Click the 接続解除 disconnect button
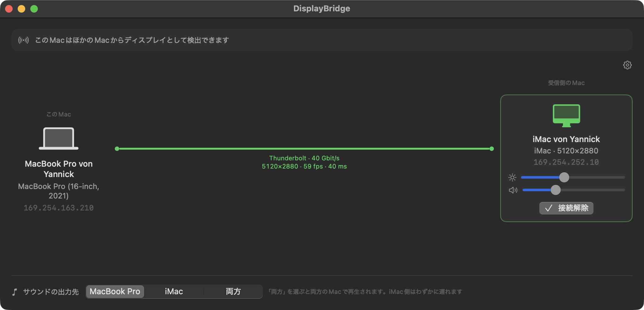The height and width of the screenshot is (310, 644). [x=566, y=208]
